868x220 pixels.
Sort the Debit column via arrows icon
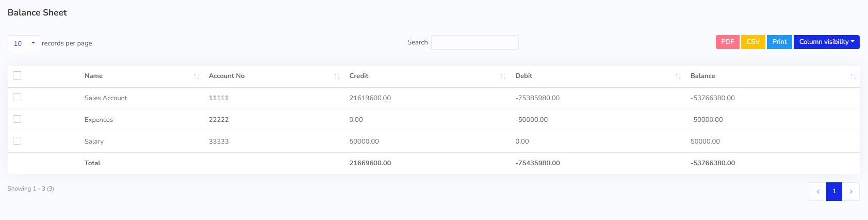(x=678, y=76)
